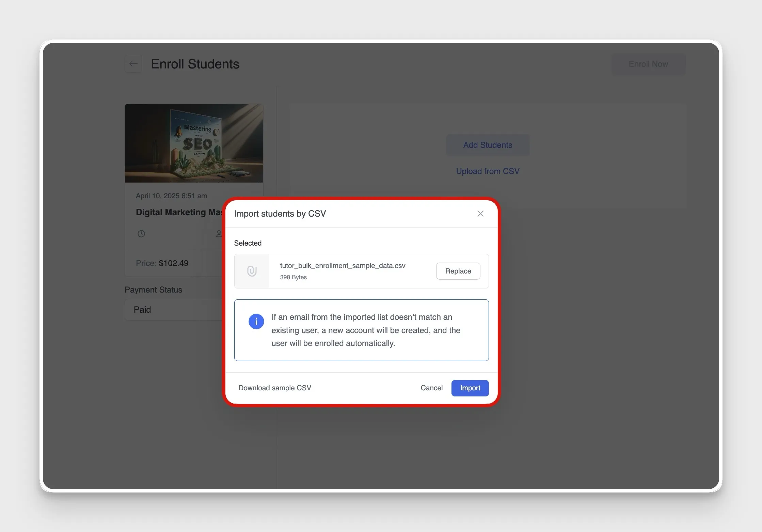
Task: Open the Upload from CSV link
Action: pyautogui.click(x=488, y=171)
